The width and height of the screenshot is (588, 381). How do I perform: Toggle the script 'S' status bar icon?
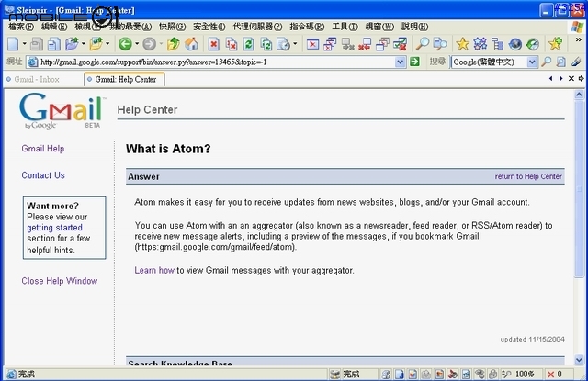[x=386, y=374]
